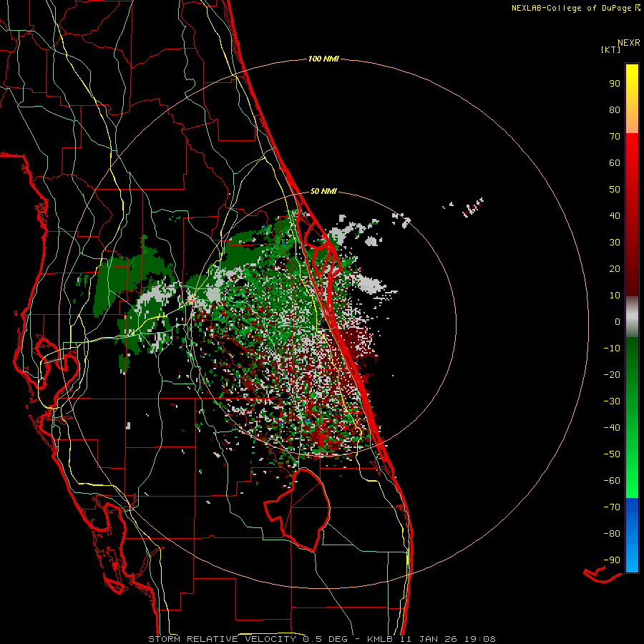Click the 40 value on velocity scale
644x644 pixels.
tap(615, 216)
